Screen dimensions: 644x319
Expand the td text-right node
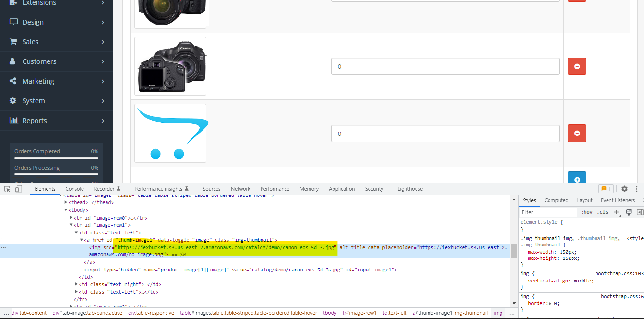[77, 284]
